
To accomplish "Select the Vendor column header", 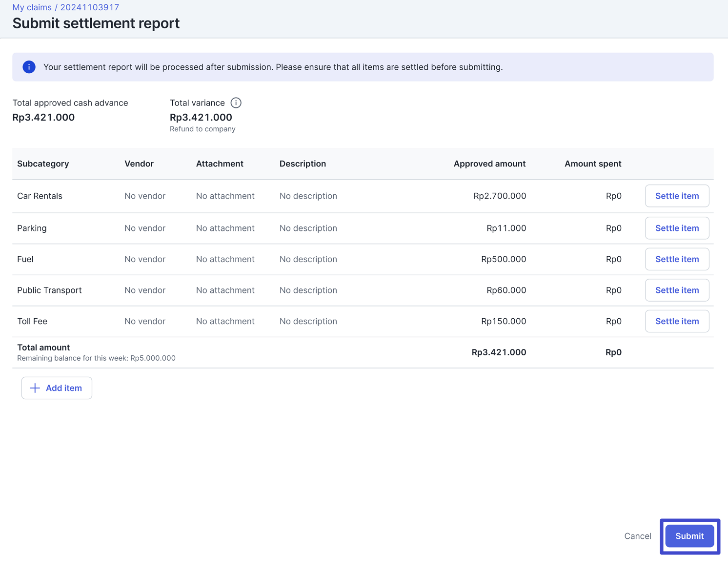I will [139, 164].
